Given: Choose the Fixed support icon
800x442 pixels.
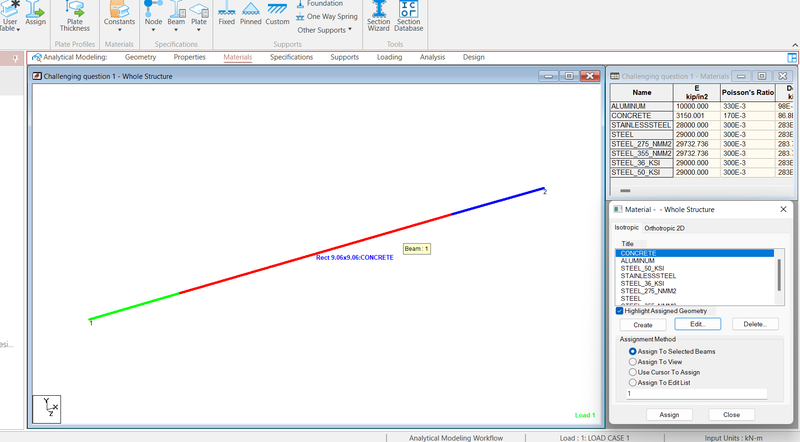Looking at the screenshot, I should point(227,13).
